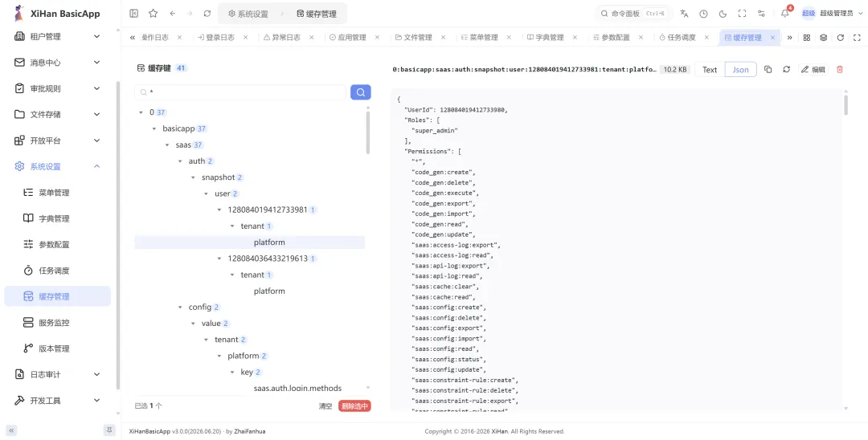Image resolution: width=868 pixels, height=440 pixels.
Task: Click the favorite star icon in the header
Action: click(x=154, y=14)
